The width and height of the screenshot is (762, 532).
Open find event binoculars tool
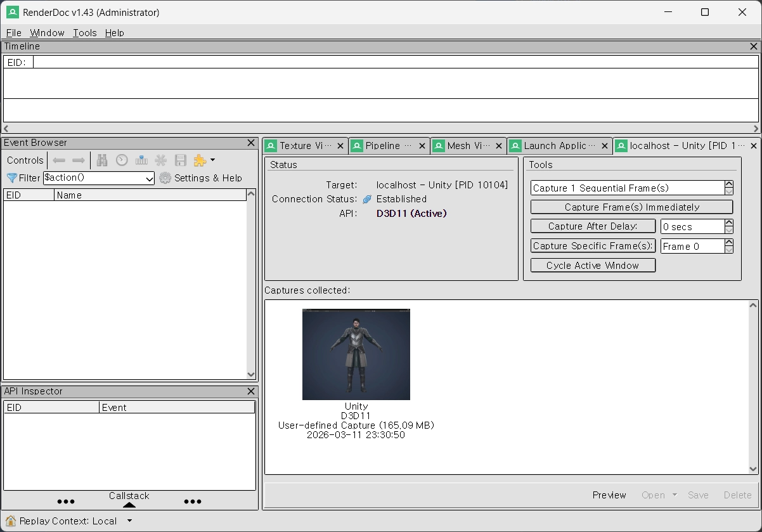click(x=102, y=160)
